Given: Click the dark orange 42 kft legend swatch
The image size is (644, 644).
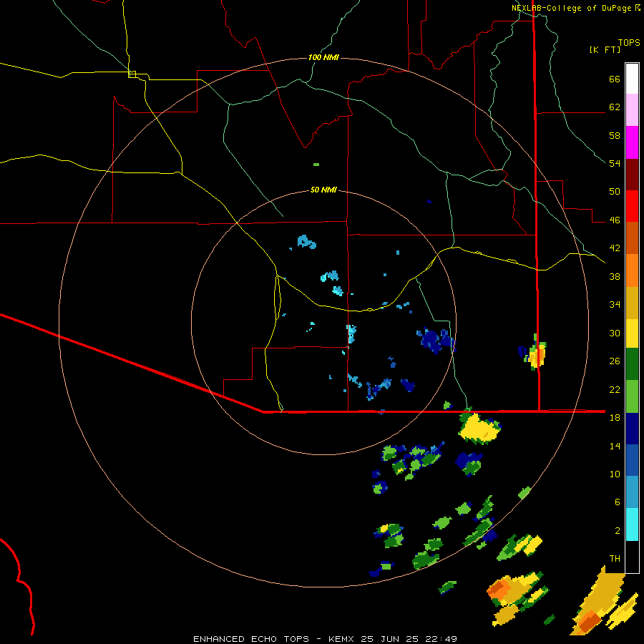Looking at the screenshot, I should (632, 238).
